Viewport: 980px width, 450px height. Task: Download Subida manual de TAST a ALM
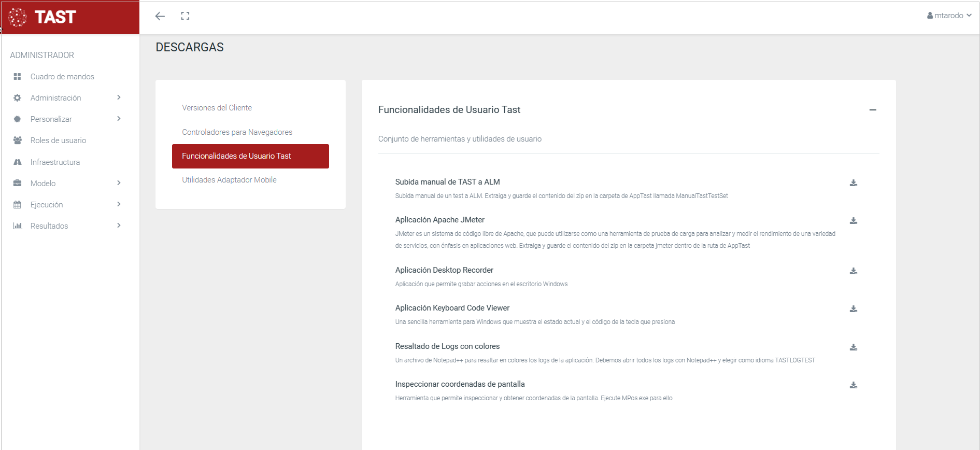(x=853, y=183)
